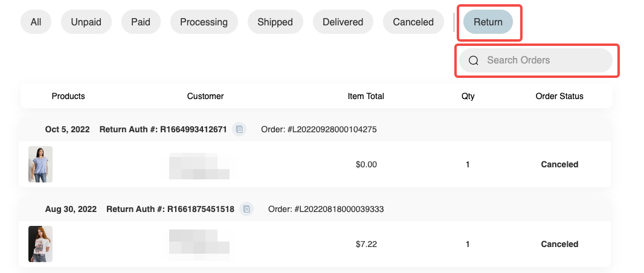Copy return auth number R1661875451518

(x=246, y=209)
